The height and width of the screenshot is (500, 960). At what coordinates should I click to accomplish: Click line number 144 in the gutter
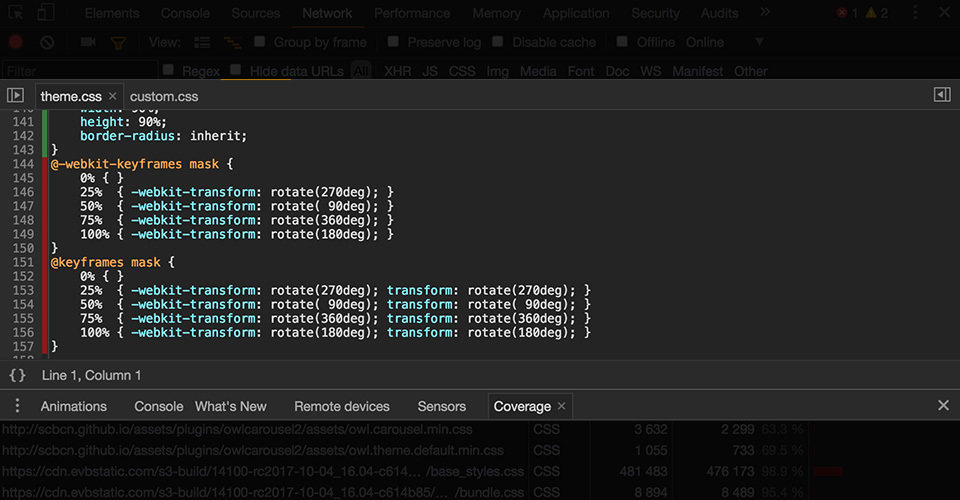coord(23,164)
